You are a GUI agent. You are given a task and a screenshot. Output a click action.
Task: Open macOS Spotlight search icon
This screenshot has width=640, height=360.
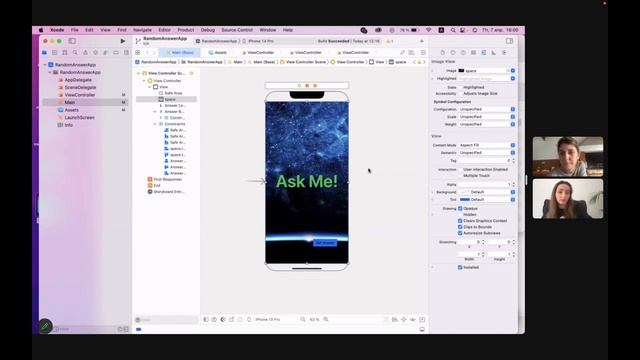click(x=453, y=30)
